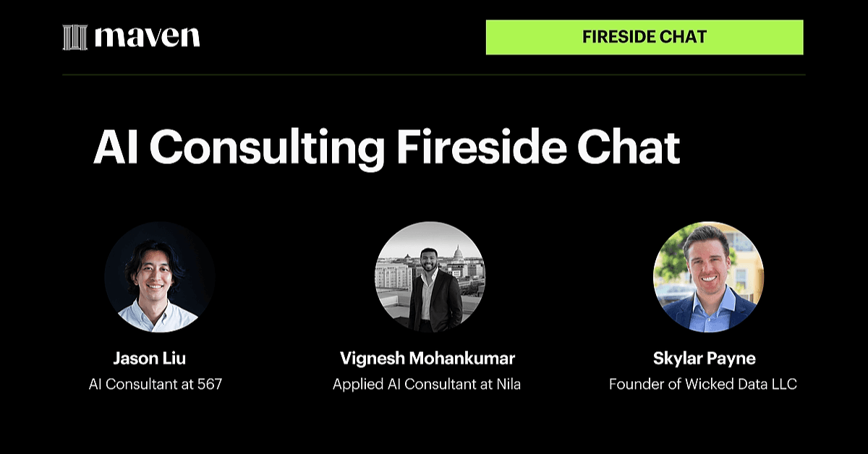The width and height of the screenshot is (868, 454).
Task: Select the AI Consultant at 567 subtitle
Action: (x=155, y=384)
